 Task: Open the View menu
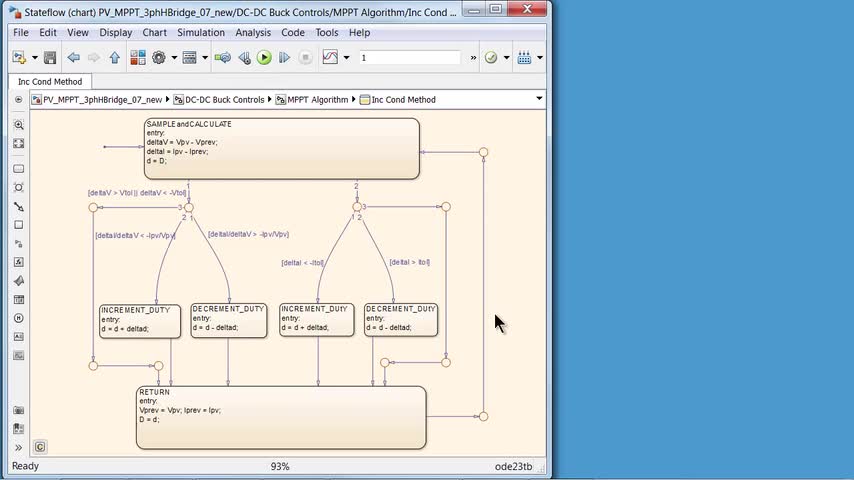(x=78, y=33)
